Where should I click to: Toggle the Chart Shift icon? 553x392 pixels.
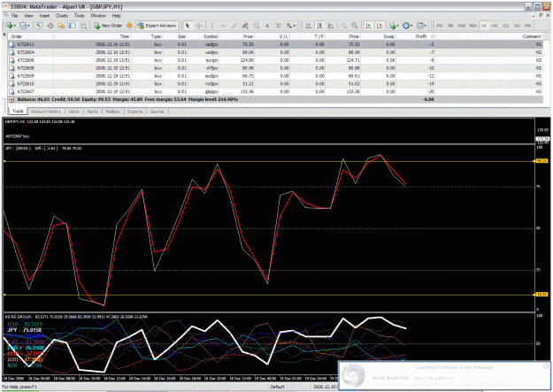click(380, 26)
